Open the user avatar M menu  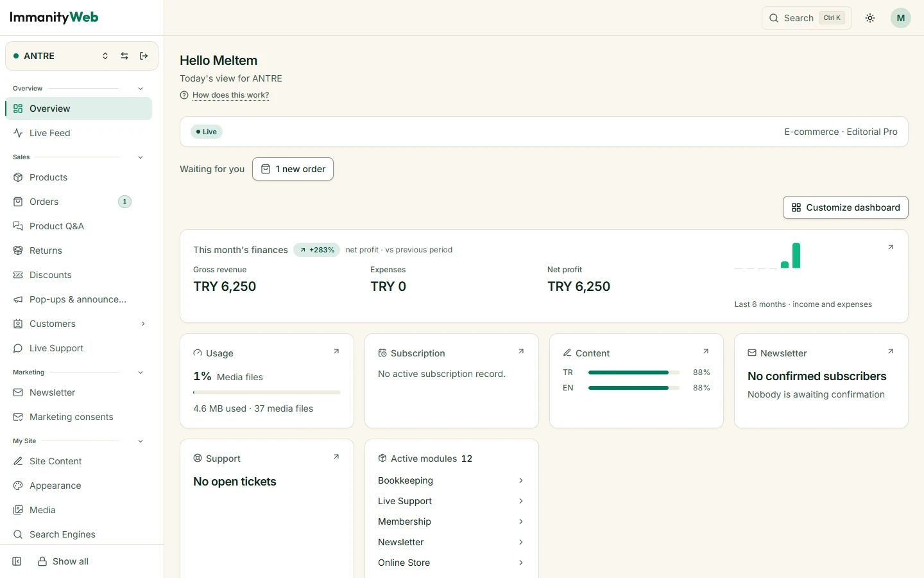tap(901, 18)
